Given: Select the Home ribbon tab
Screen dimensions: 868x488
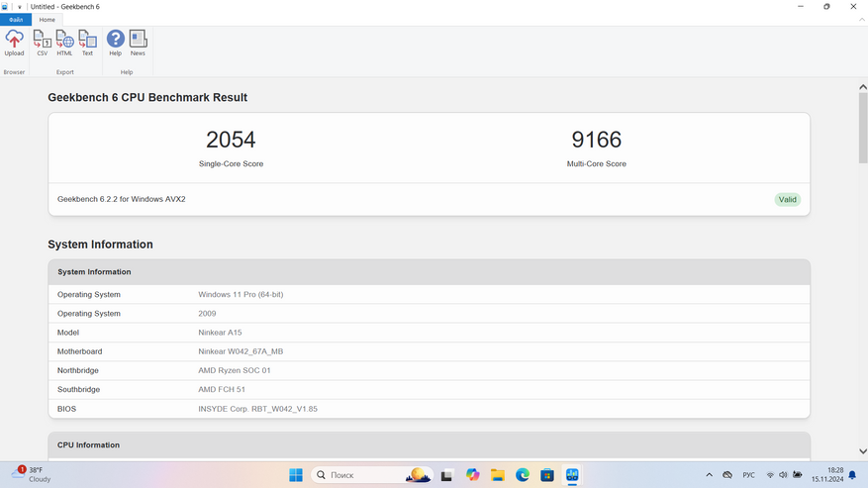Looking at the screenshot, I should click(48, 20).
